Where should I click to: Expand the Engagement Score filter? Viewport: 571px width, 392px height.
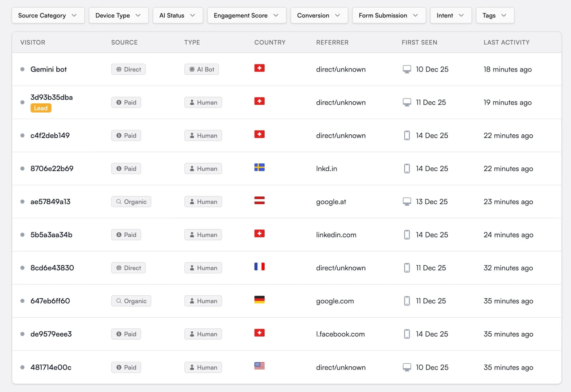pyautogui.click(x=246, y=15)
